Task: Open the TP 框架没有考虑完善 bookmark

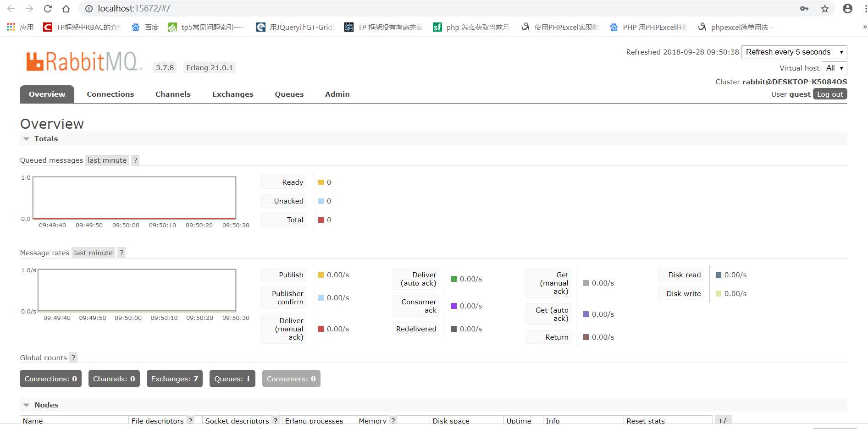Action: click(383, 27)
